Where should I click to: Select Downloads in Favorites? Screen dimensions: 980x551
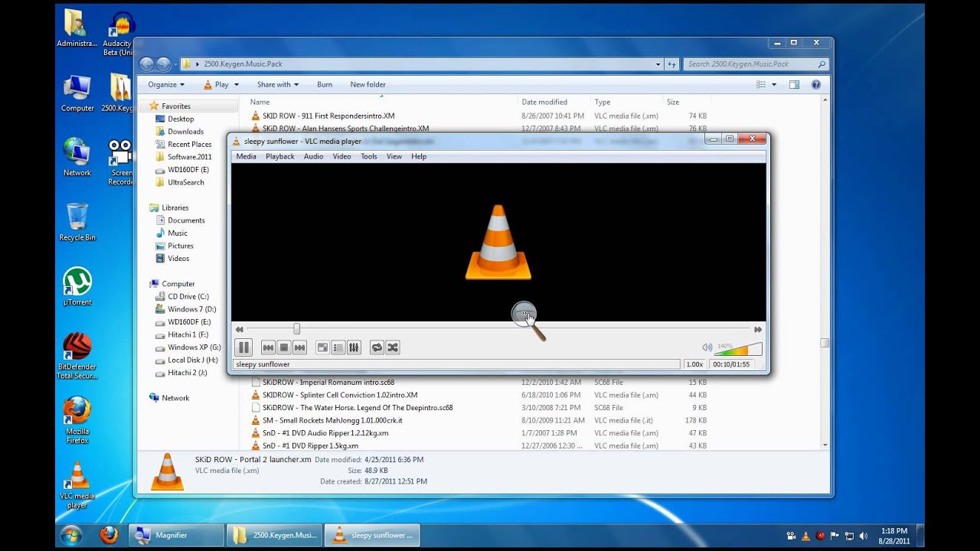(x=185, y=132)
